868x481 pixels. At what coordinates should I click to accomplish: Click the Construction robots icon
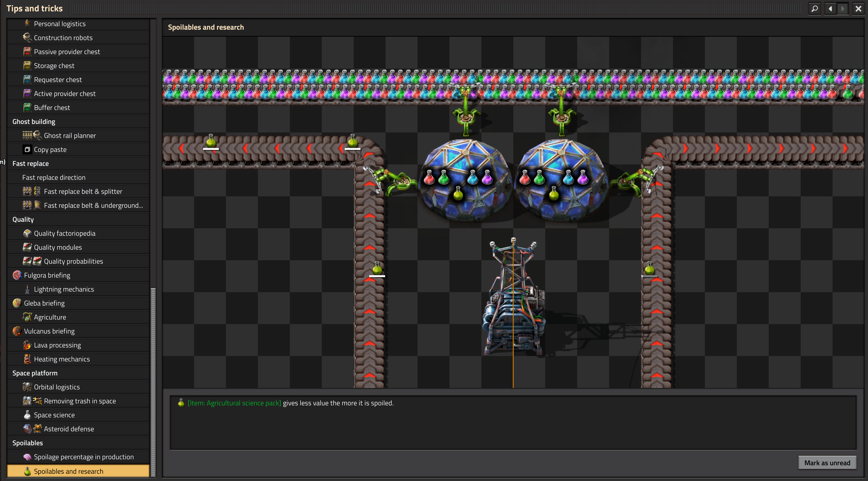[x=27, y=37]
